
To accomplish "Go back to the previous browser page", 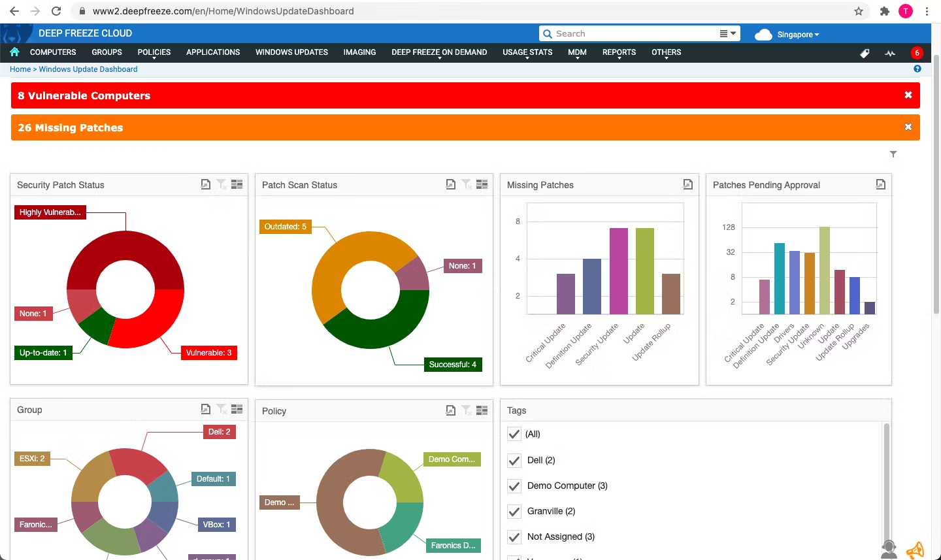I will click(x=14, y=11).
